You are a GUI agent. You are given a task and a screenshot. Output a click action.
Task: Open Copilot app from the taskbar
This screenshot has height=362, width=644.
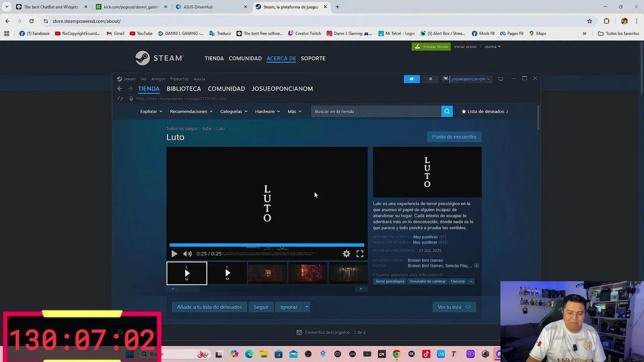(x=234, y=354)
